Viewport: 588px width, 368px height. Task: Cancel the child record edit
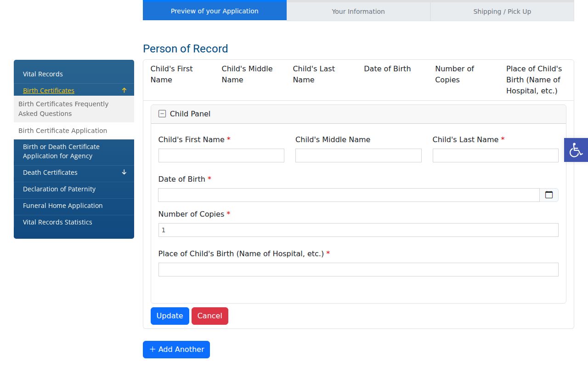(x=210, y=316)
